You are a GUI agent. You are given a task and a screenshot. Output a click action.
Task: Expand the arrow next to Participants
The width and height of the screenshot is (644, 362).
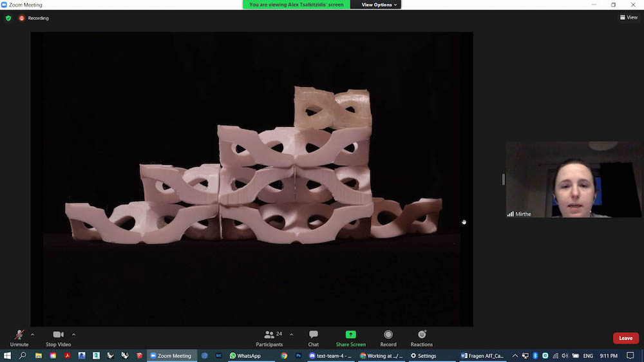[291, 334]
